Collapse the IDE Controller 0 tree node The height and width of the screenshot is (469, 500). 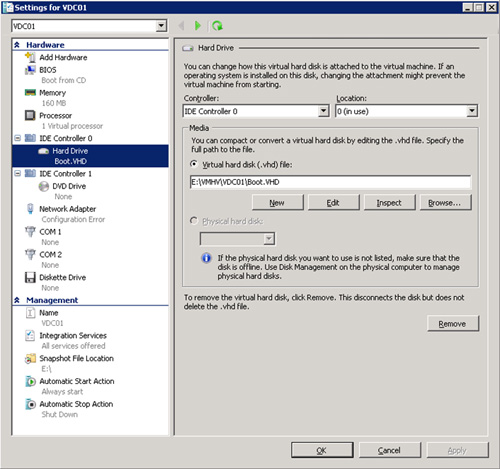pyautogui.click(x=18, y=138)
